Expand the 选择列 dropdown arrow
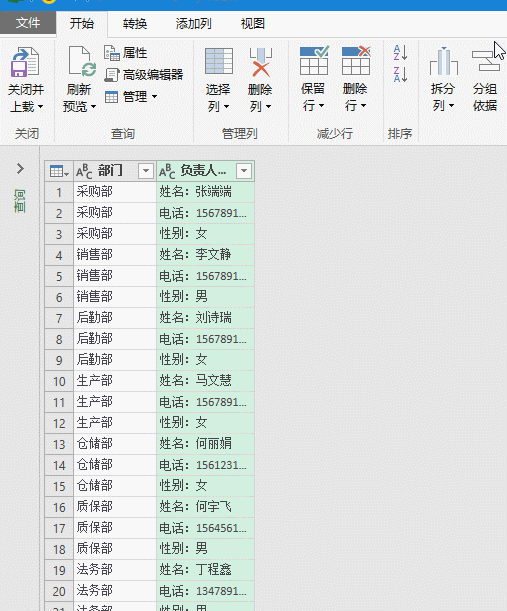Image resolution: width=507 pixels, height=611 pixels. tap(226, 106)
